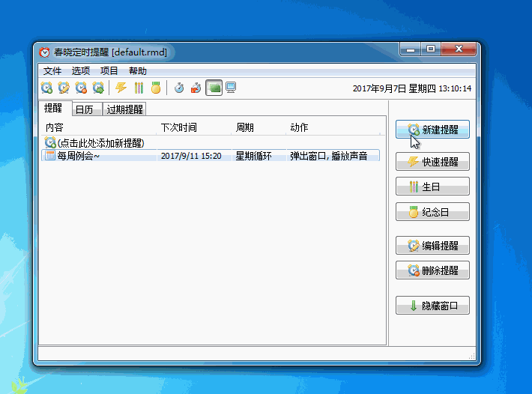The height and width of the screenshot is (394, 532).
Task: Click the stopwatch toolbar icon
Action: (179, 88)
